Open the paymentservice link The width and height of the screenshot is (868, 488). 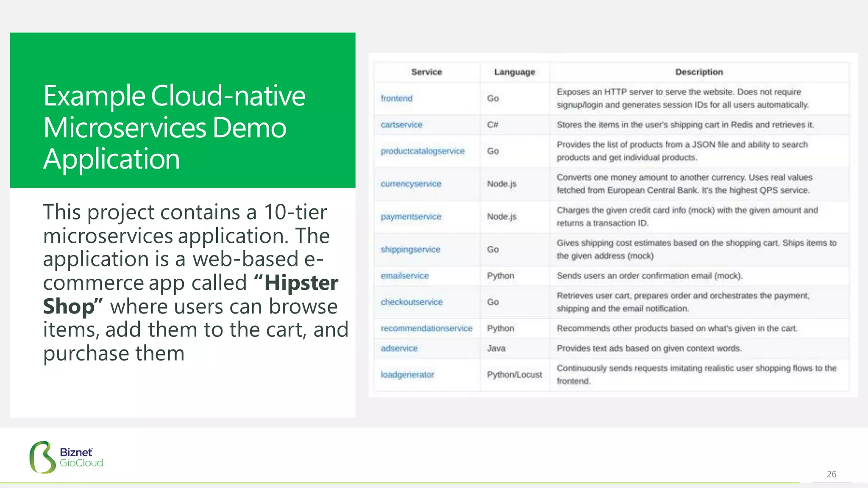tap(411, 216)
